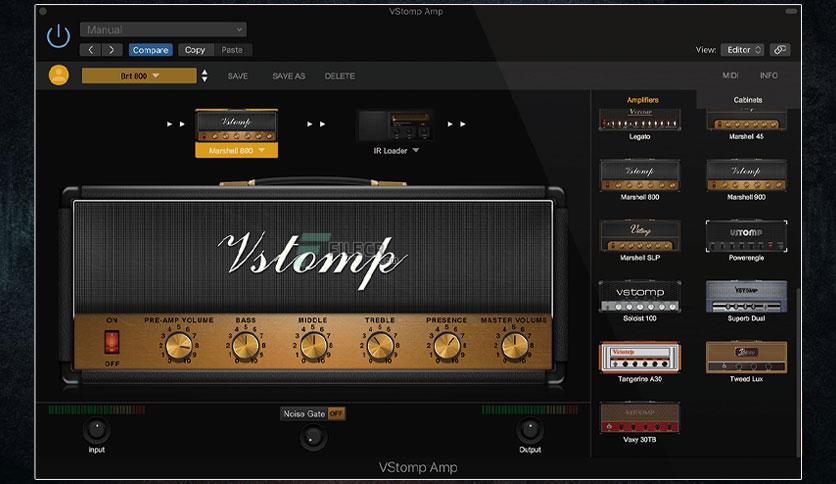Click the Middle knob

point(313,346)
